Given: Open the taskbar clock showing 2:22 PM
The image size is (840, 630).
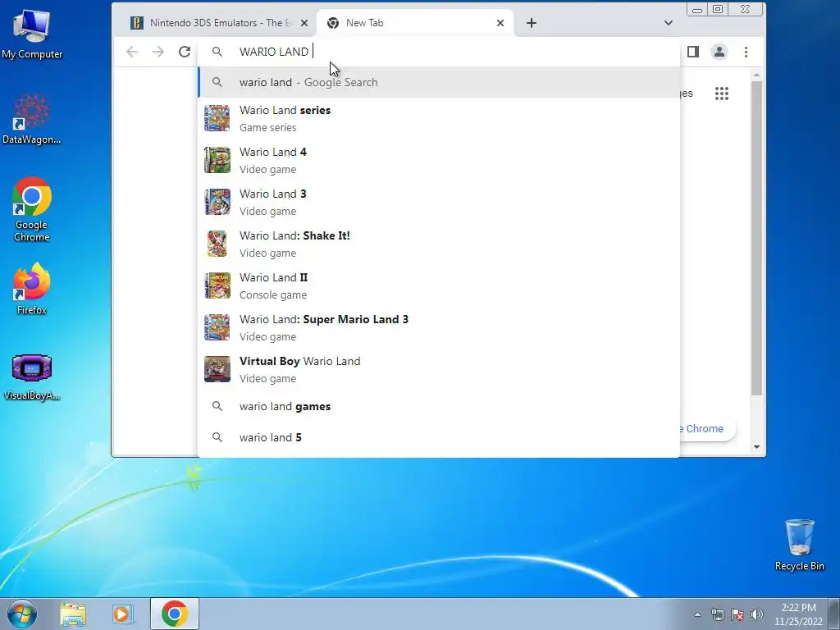Looking at the screenshot, I should coord(798,614).
